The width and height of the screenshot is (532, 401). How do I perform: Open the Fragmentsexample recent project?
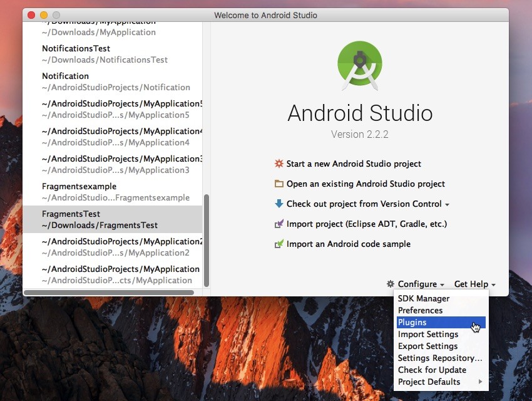[x=113, y=192]
